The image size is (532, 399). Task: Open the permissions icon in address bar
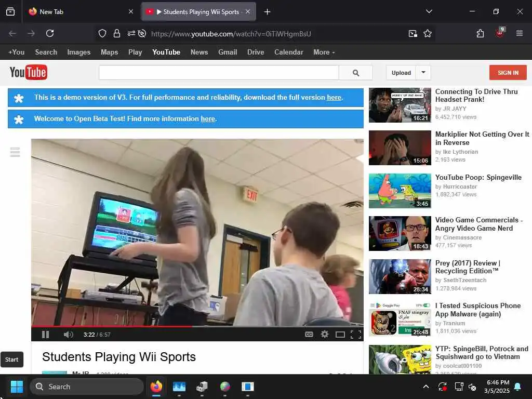(131, 33)
